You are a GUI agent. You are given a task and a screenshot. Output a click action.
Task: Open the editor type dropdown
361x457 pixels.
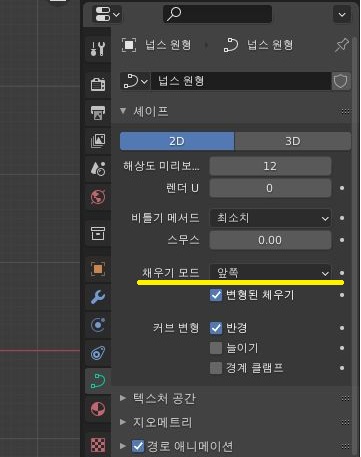(x=107, y=14)
